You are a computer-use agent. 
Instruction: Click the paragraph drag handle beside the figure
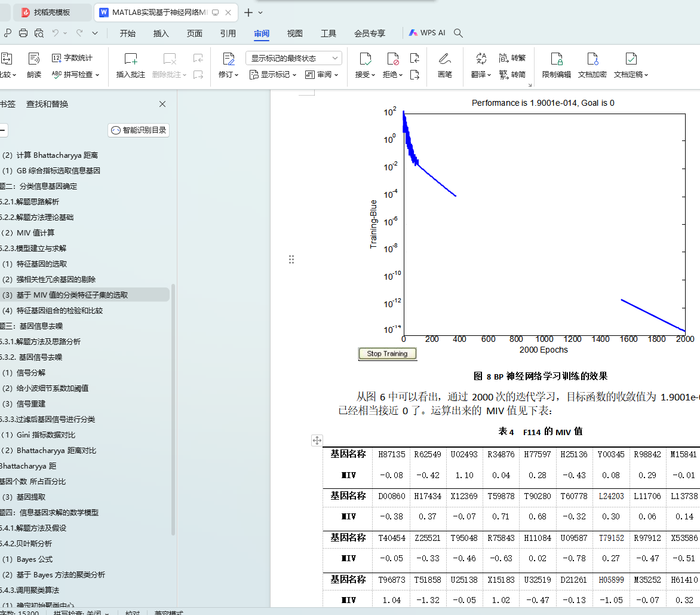pos(291,259)
